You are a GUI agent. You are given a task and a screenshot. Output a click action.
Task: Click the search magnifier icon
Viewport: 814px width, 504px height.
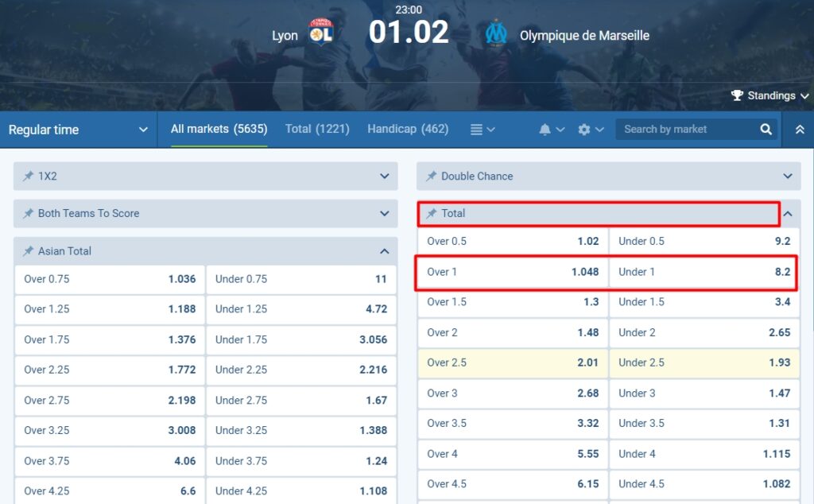tap(766, 130)
